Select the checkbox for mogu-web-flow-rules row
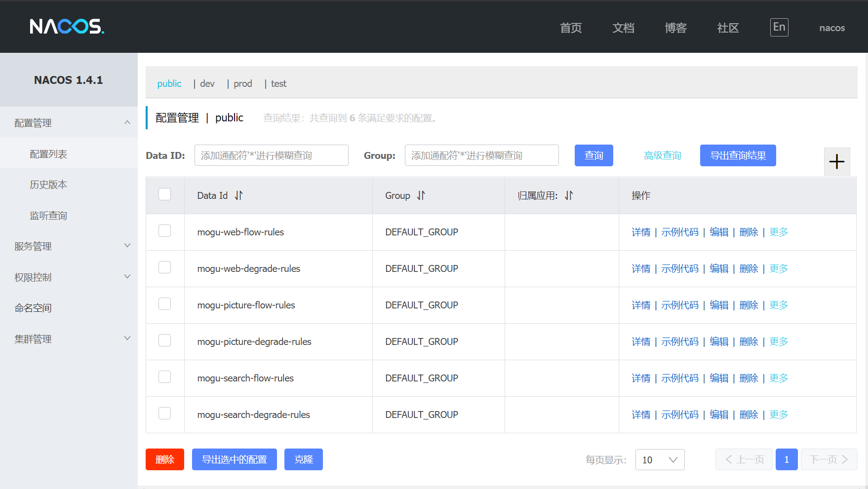Image resolution: width=868 pixels, height=489 pixels. 164,230
